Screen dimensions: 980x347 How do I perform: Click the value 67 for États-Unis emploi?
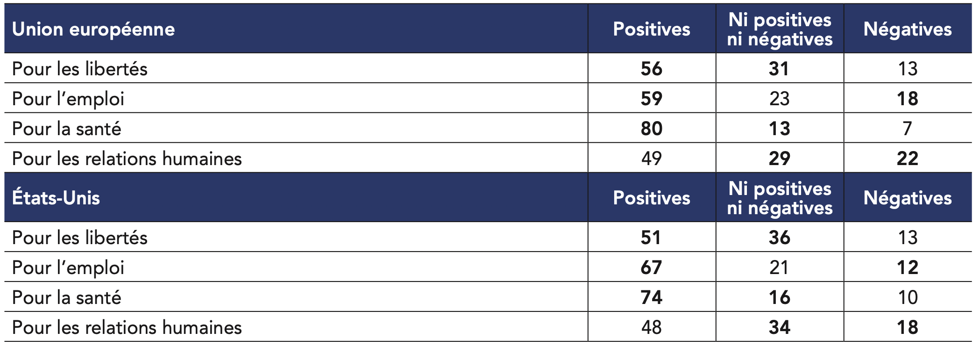coord(651,267)
